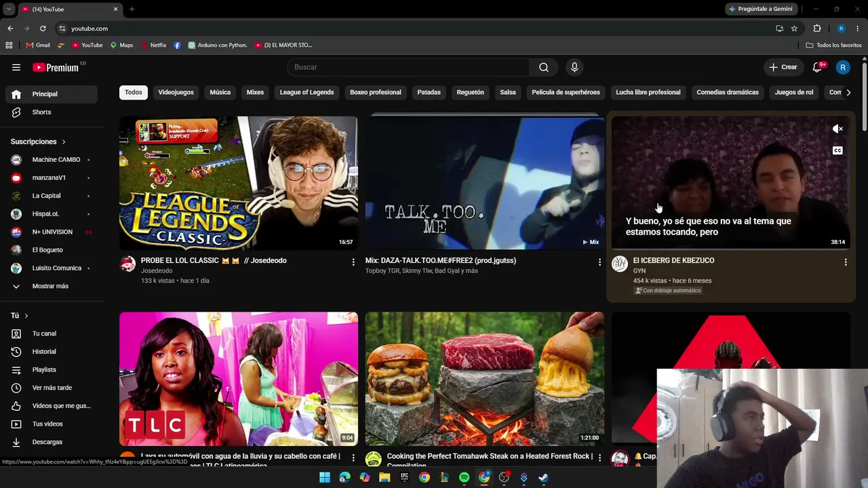Open League of Legends from the taskbar
This screenshot has height=488, width=868.
pos(444,477)
